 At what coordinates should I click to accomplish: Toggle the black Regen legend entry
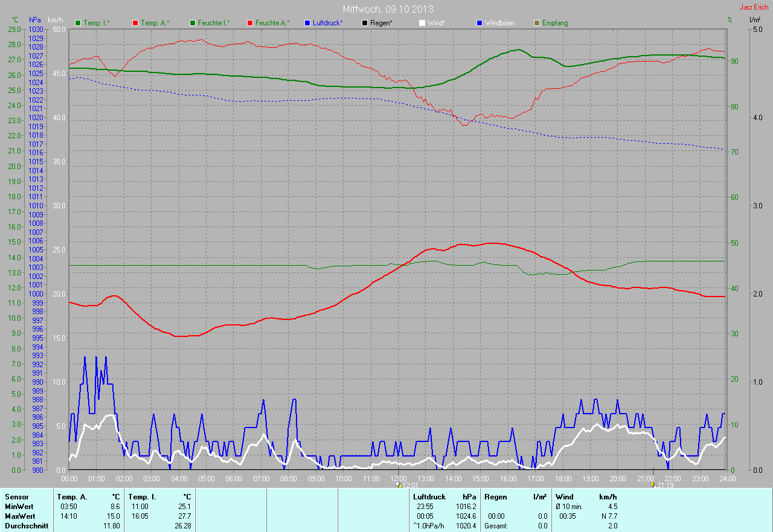pyautogui.click(x=365, y=23)
